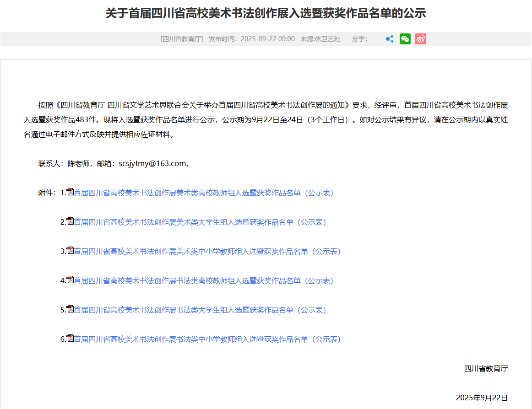Image resolution: width=532 pixels, height=409 pixels.
Task: Open 美术类中小学教师组 attachment link
Action: [207, 251]
